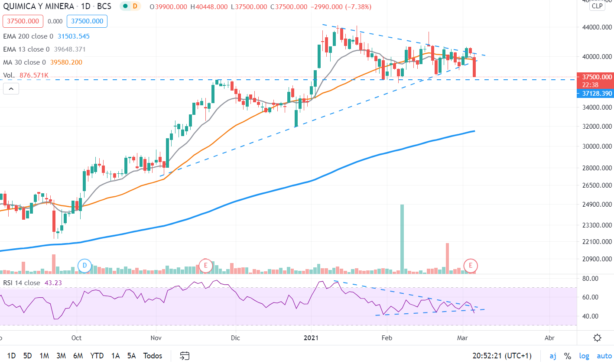The width and height of the screenshot is (614, 364).
Task: Open the date range calendar icon
Action: tap(185, 356)
